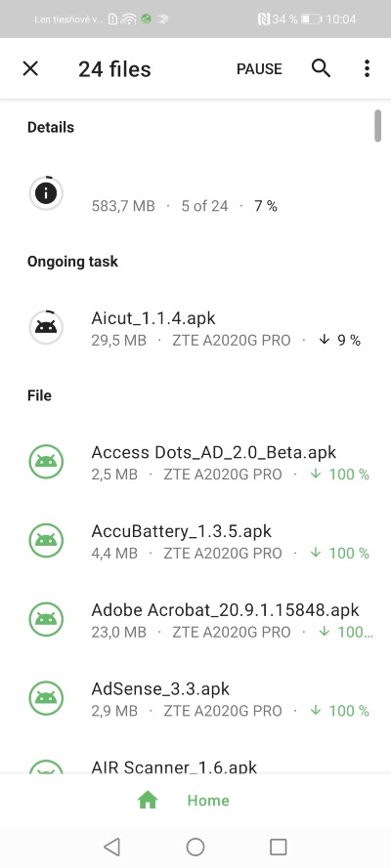The height and width of the screenshot is (868, 391).
Task: Click the page scrollbar handle
Action: click(x=377, y=126)
